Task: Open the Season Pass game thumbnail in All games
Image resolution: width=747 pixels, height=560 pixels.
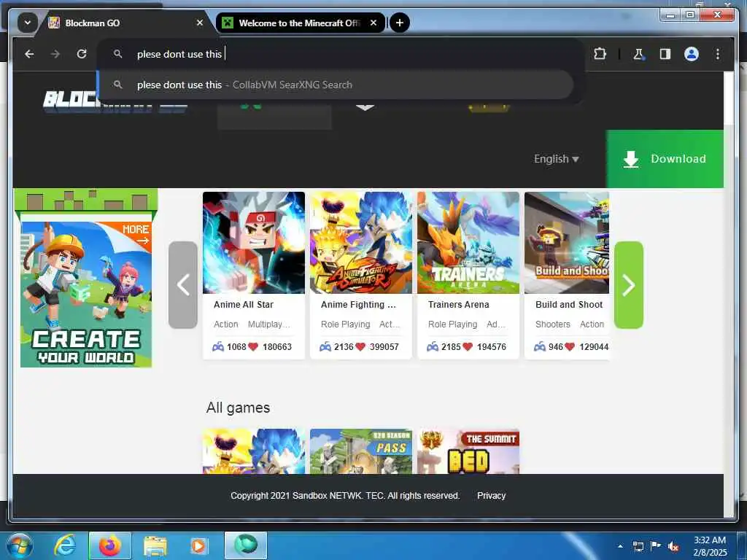Action: pyautogui.click(x=360, y=451)
